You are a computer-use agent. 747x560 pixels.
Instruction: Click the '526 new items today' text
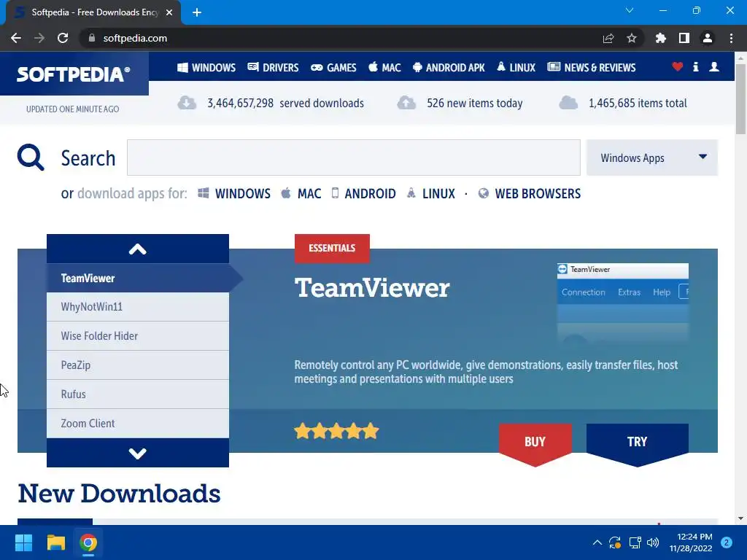(474, 103)
